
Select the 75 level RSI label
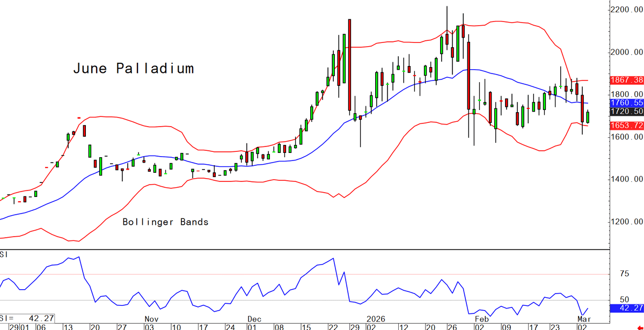click(x=624, y=274)
